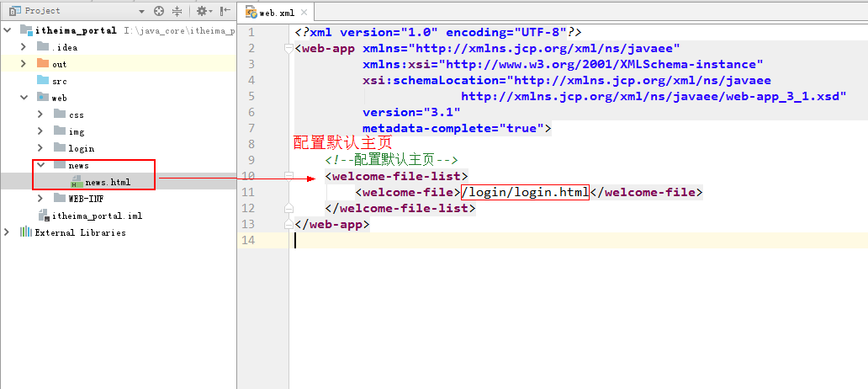The width and height of the screenshot is (868, 389).
Task: Click the news.html HTML file icon
Action: (77, 182)
